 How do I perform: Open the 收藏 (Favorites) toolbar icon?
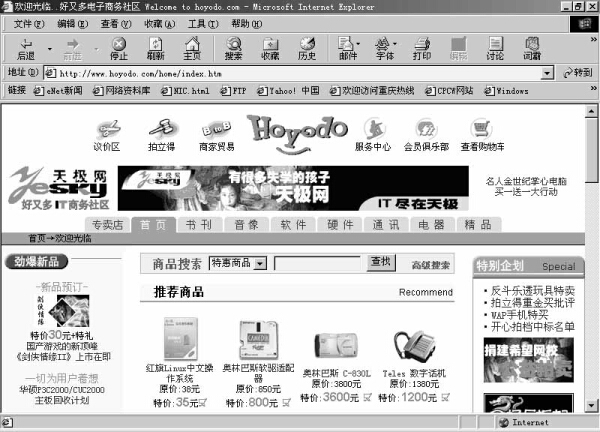270,49
